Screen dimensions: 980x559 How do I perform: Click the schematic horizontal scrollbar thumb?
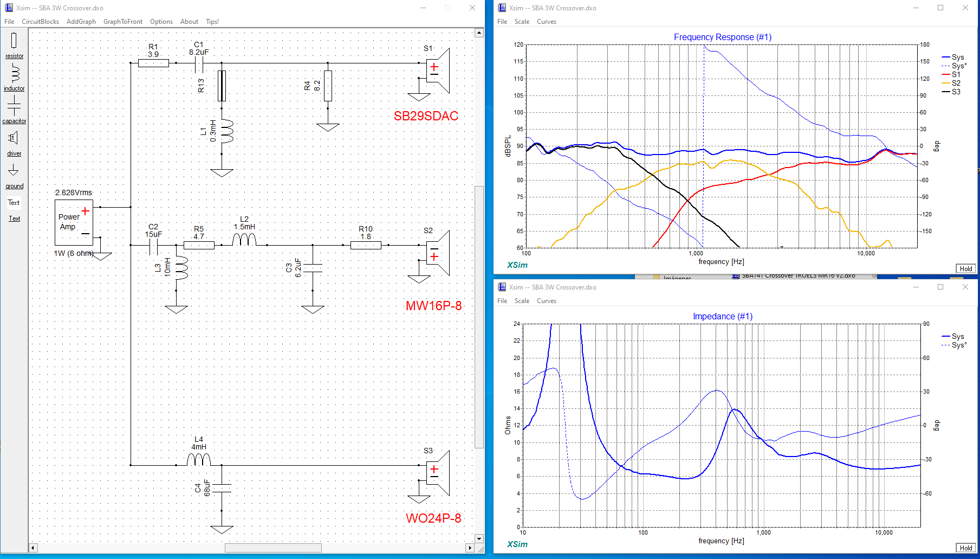click(273, 548)
